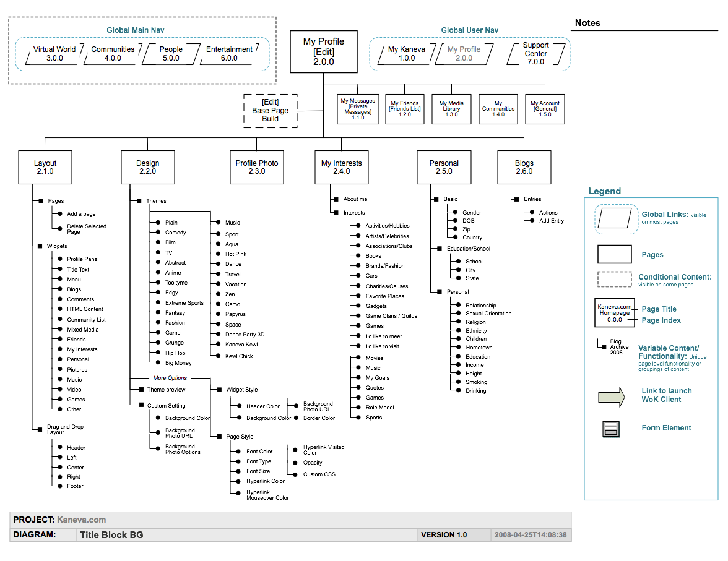Select the Edit Base Page Build dashed node

271,110
